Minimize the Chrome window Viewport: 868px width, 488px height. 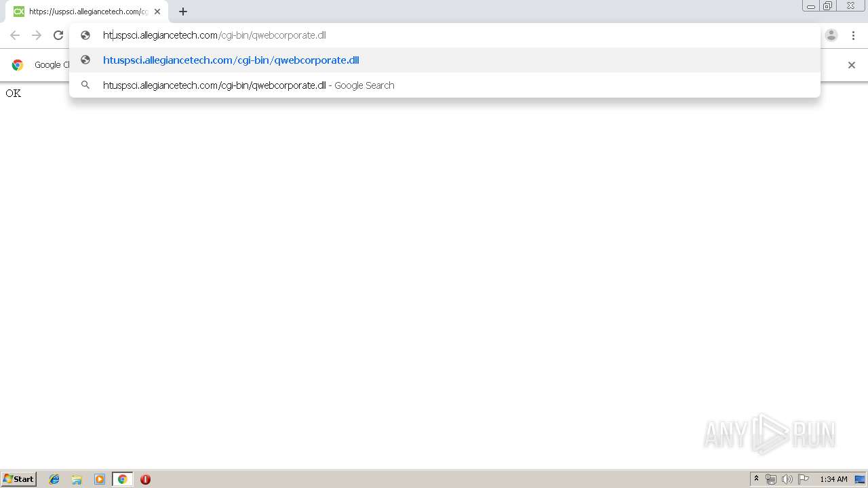(811, 5)
